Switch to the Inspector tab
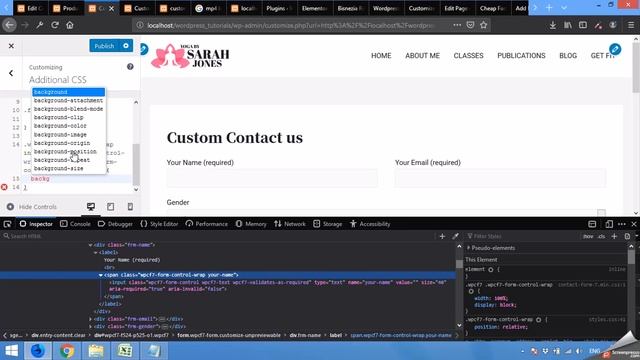640x360 pixels. (36, 224)
